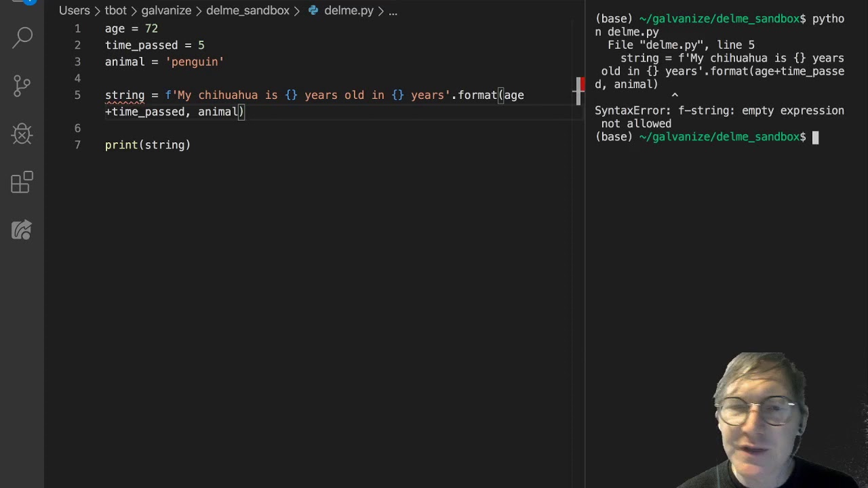Click line number 1 in gutter
Screen dimensions: 868x488
coord(77,28)
